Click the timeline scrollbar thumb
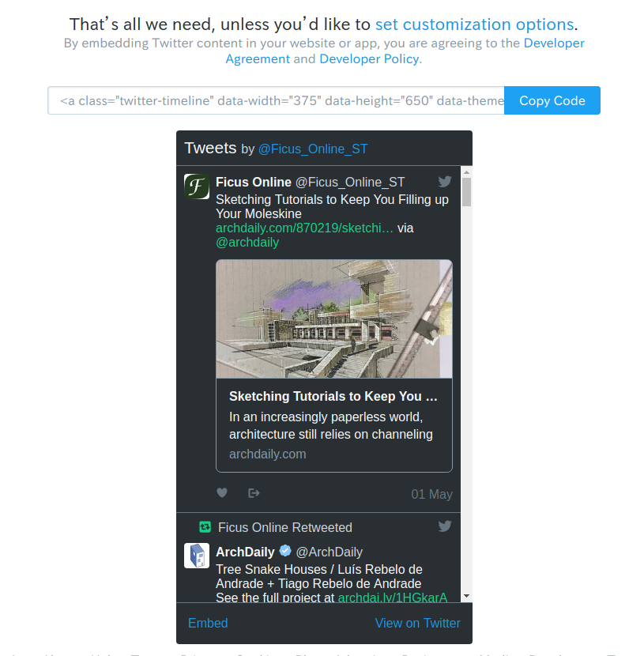Screen dimensions: 644x656 pos(467,192)
